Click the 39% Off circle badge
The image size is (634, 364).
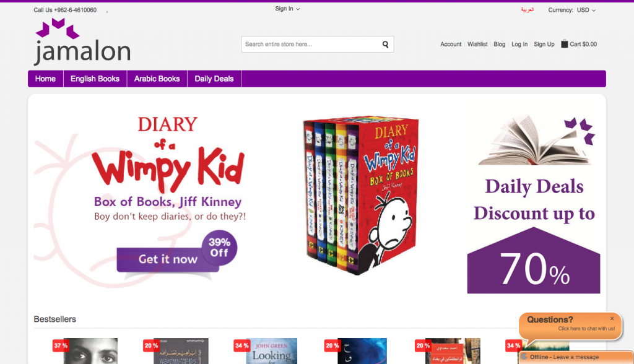[x=219, y=248]
